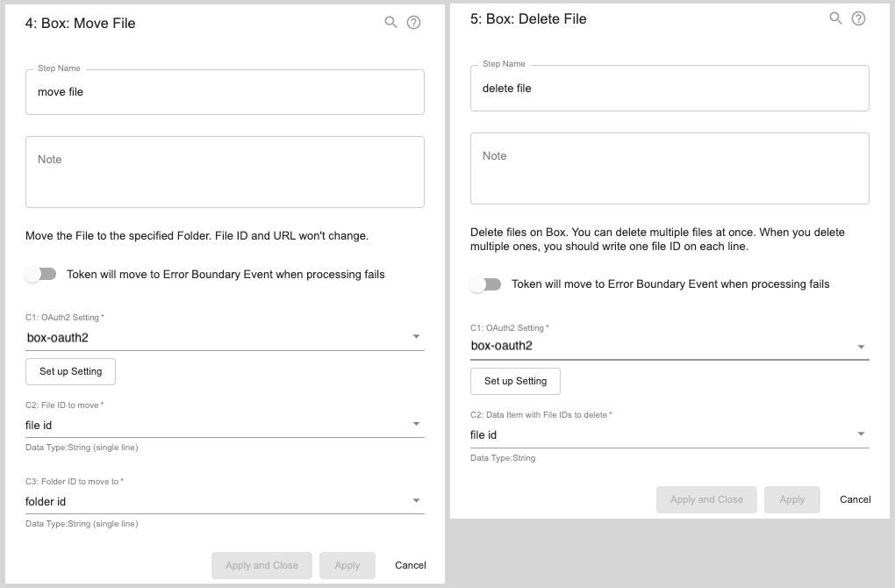Open help icon in Delete File panel
Viewport: 895px width, 588px height.
[x=859, y=18]
